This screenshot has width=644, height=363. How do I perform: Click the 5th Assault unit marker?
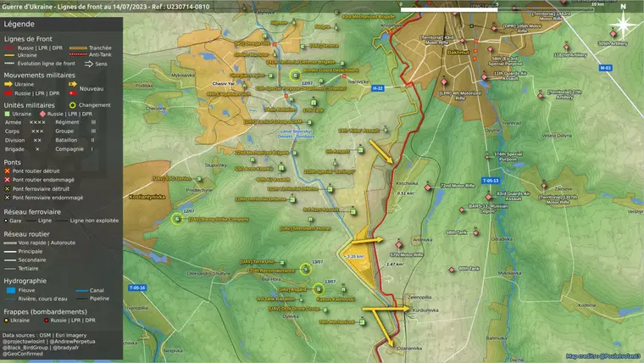click(360, 150)
